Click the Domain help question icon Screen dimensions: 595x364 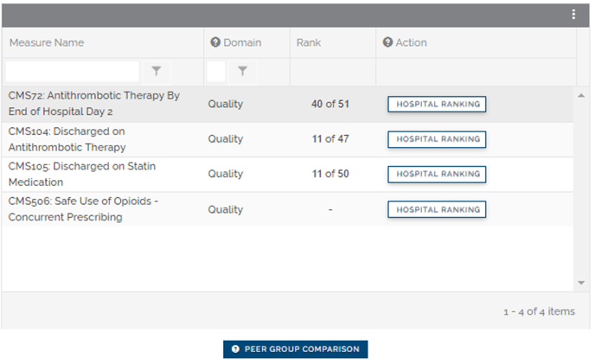[215, 42]
